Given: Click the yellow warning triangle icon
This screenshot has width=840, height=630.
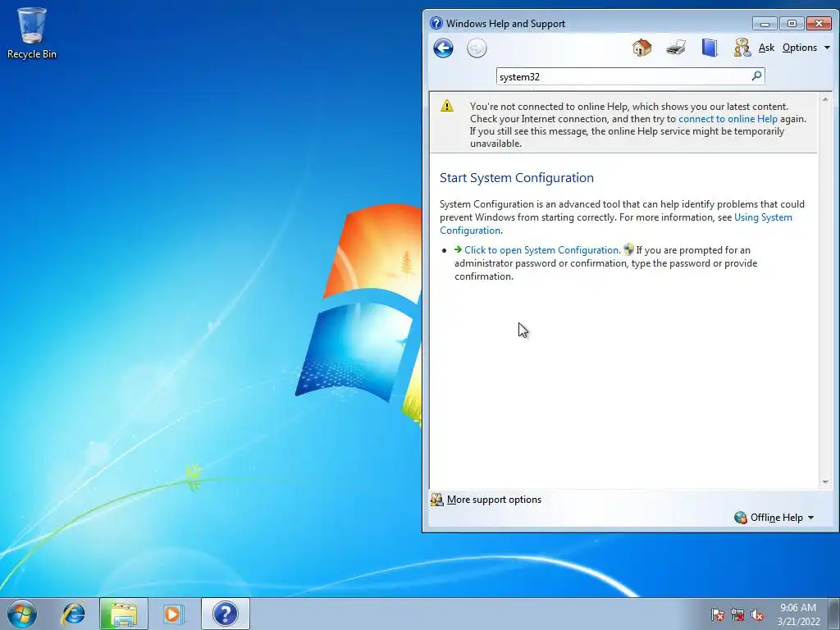Looking at the screenshot, I should (x=447, y=106).
